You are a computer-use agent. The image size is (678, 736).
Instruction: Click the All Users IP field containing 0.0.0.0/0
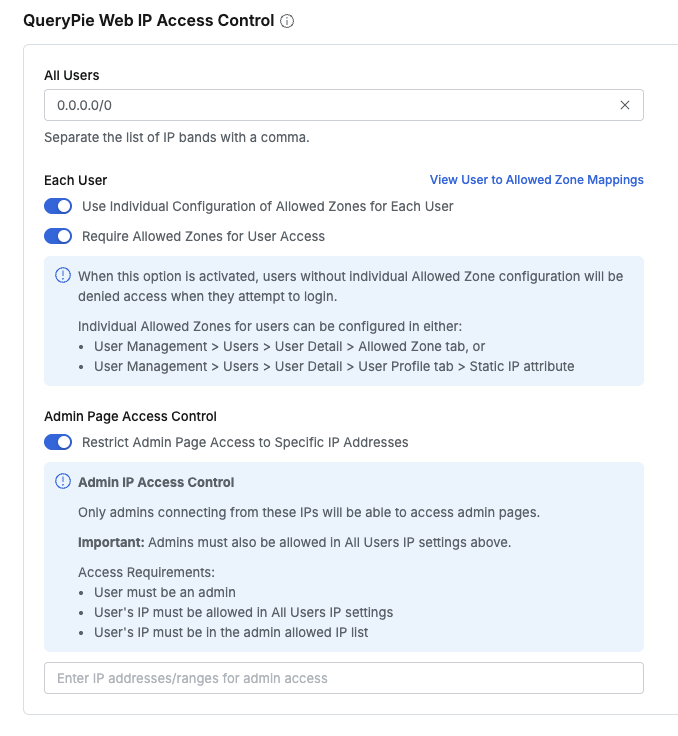(330, 105)
